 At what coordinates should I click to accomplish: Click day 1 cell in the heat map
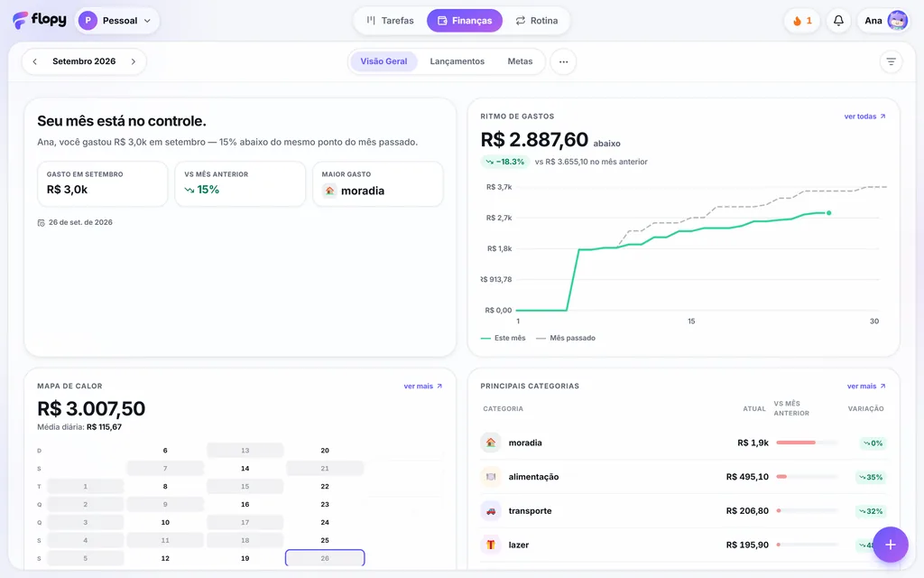(x=86, y=487)
